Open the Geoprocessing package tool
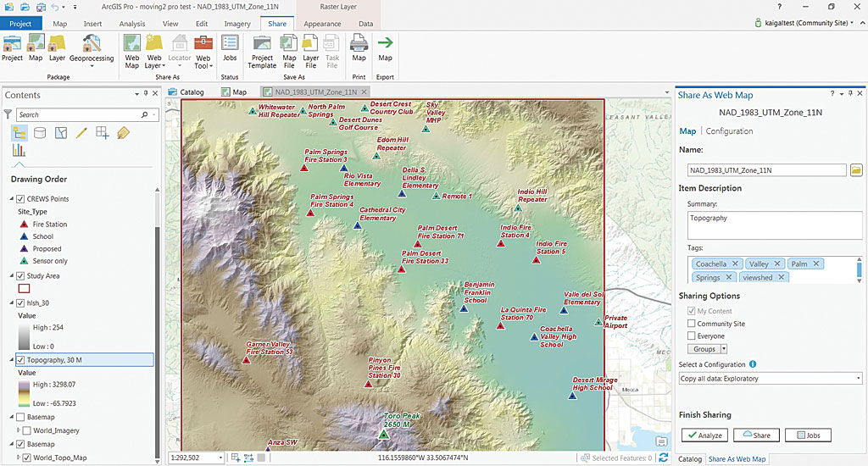This screenshot has height=466, width=868. pyautogui.click(x=92, y=46)
